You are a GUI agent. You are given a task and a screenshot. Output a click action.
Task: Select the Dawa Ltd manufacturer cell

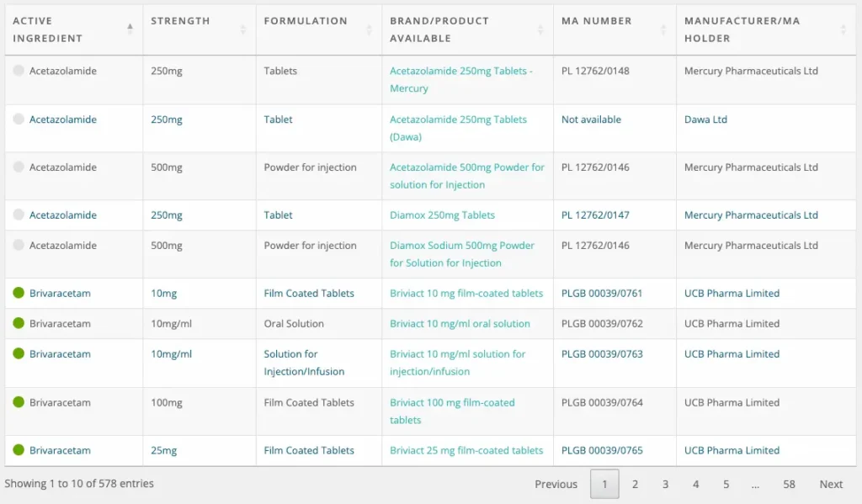[x=705, y=119]
